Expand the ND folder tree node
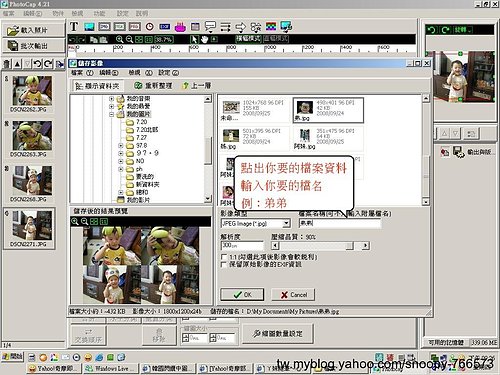The height and width of the screenshot is (375, 500). pyautogui.click(x=121, y=161)
